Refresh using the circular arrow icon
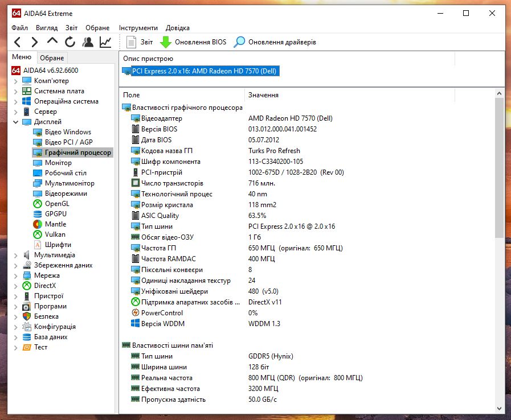 click(70, 42)
